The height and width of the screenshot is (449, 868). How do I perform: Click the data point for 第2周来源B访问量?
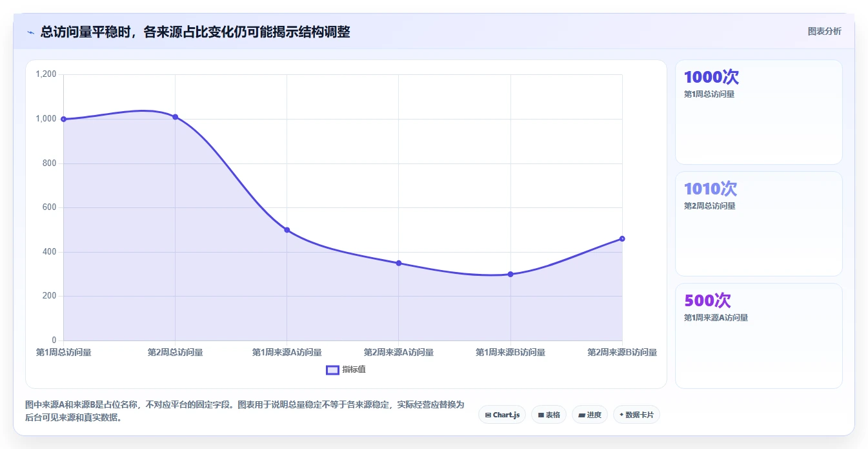(x=622, y=238)
